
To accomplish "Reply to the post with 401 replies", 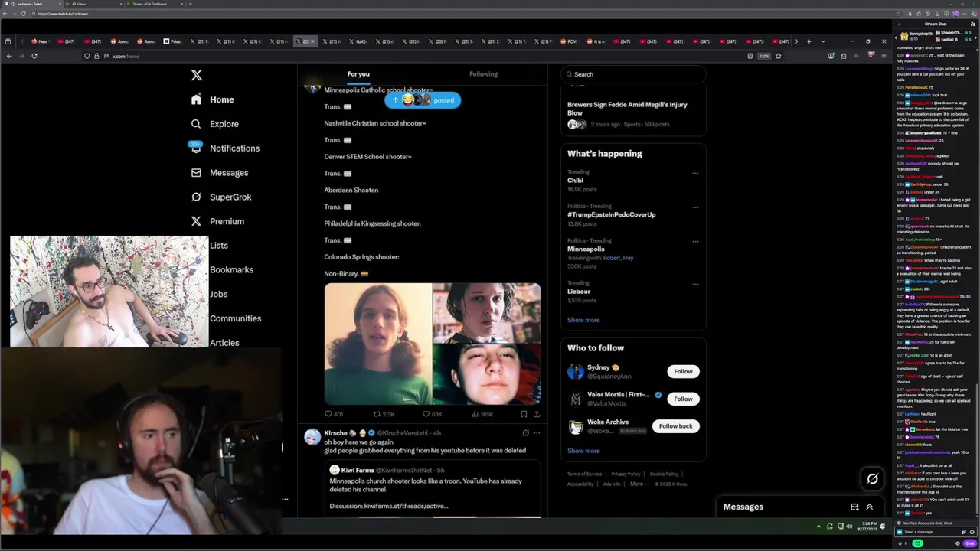I will pos(333,414).
